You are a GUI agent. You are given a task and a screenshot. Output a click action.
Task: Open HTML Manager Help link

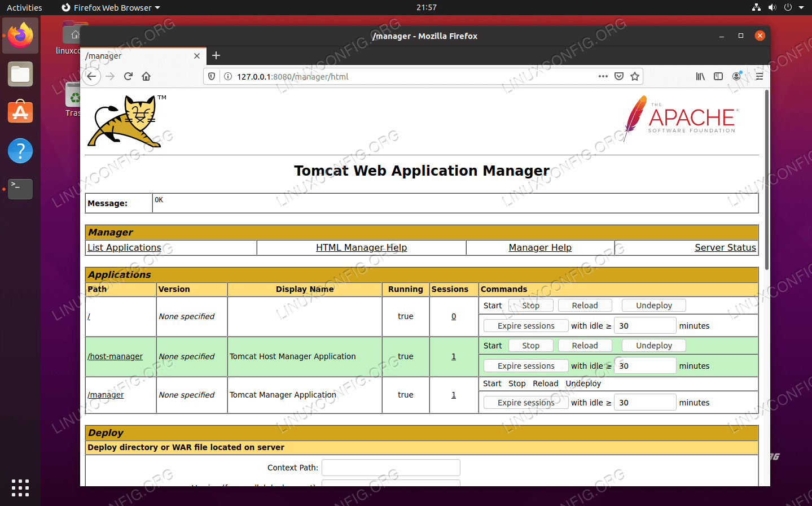click(361, 247)
